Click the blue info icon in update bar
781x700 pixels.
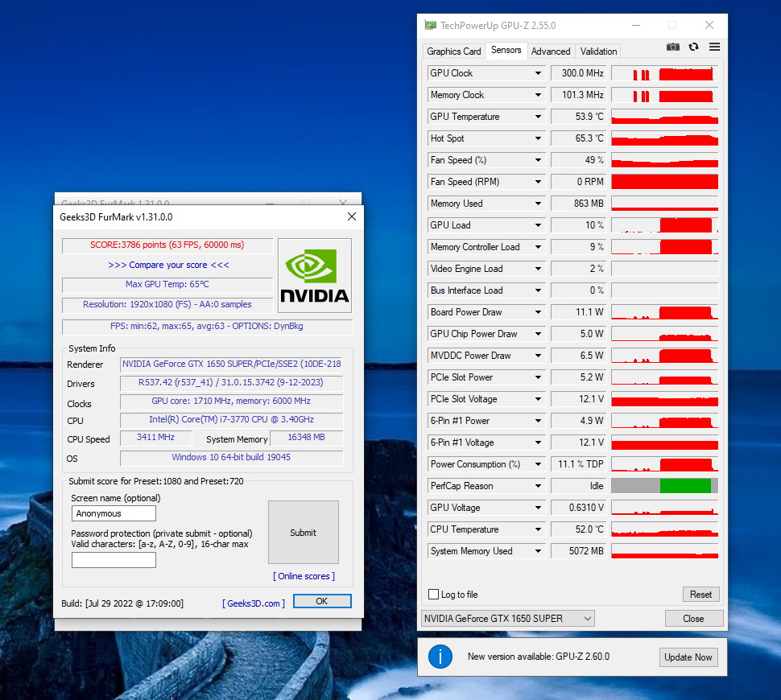(x=440, y=657)
